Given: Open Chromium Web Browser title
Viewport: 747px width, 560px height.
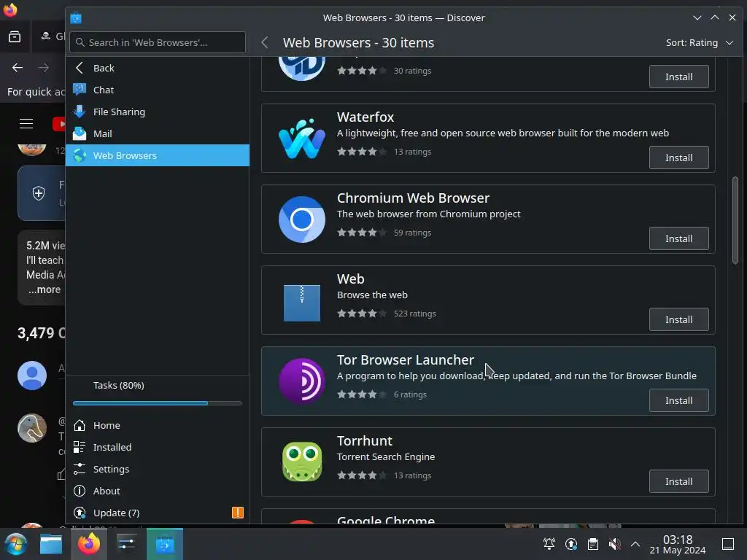Looking at the screenshot, I should [x=413, y=198].
